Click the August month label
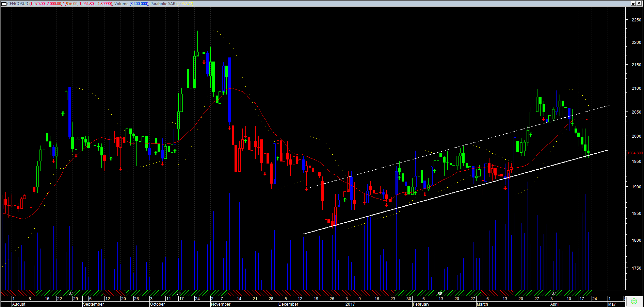 19,304
